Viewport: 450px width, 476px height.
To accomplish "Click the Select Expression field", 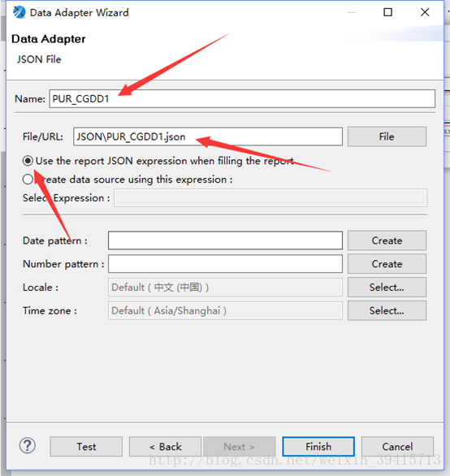I will point(270,198).
